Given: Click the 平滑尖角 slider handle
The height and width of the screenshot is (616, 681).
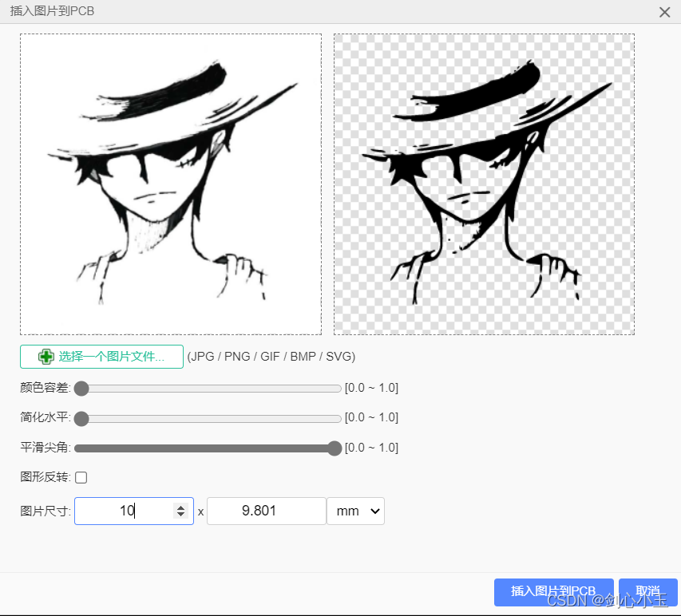Looking at the screenshot, I should click(335, 448).
